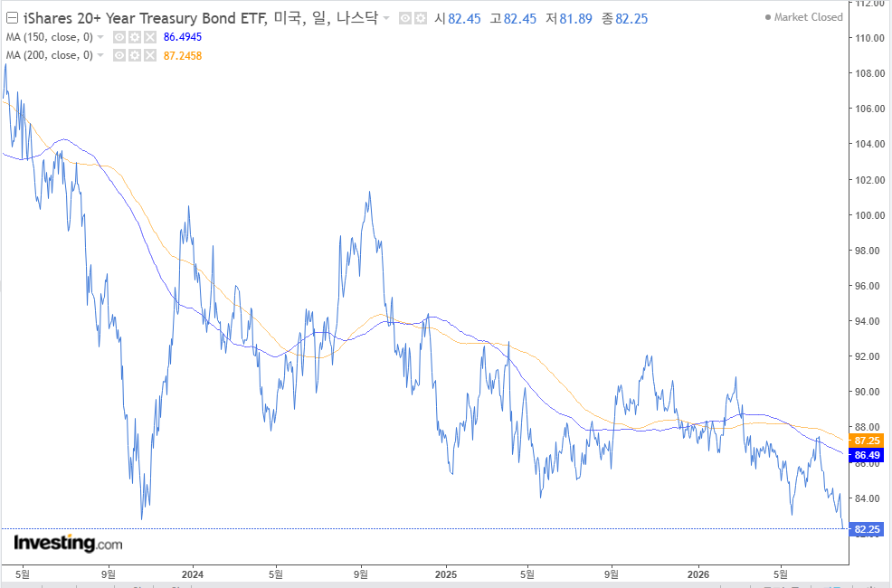Open settings gear of MA 200 indicator
The image size is (892, 588).
coord(134,56)
